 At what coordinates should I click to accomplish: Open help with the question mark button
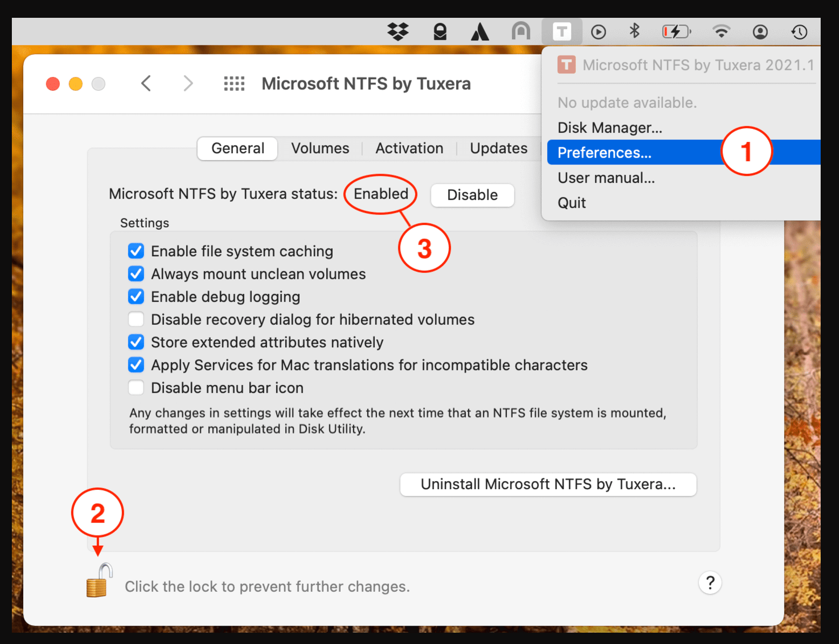click(710, 583)
